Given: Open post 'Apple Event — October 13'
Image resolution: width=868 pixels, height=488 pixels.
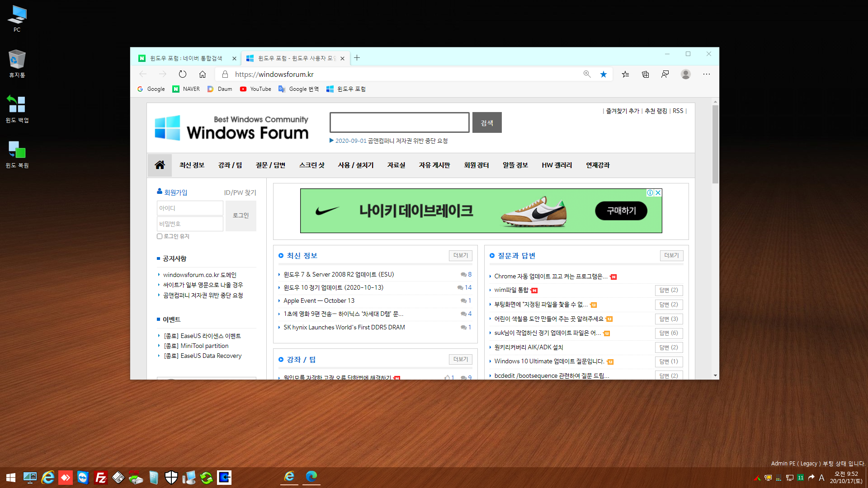Looking at the screenshot, I should (319, 300).
